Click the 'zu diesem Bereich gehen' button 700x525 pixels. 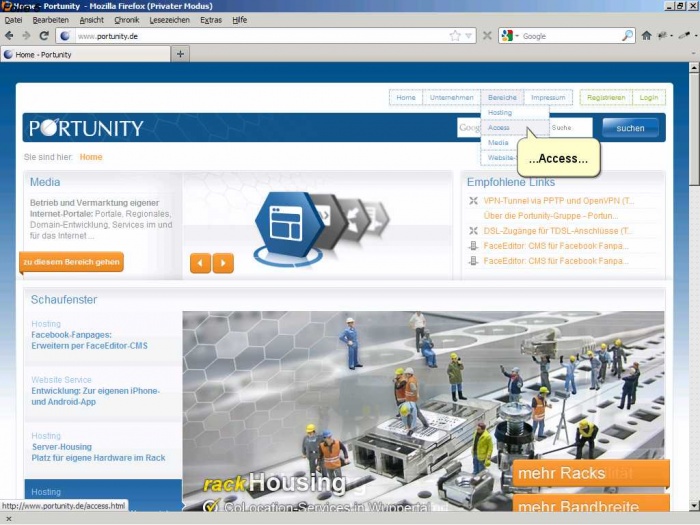pyautogui.click(x=71, y=262)
